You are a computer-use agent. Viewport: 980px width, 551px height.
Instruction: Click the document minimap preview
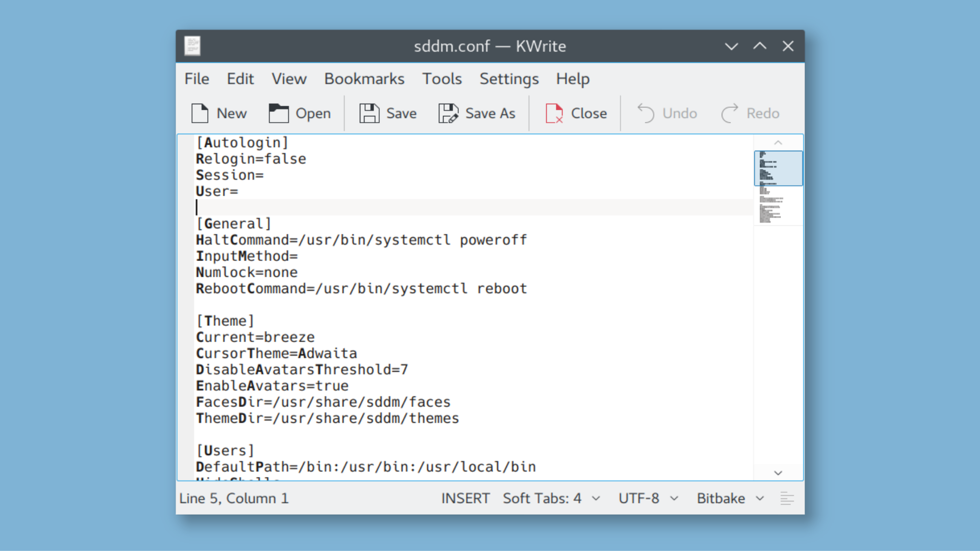(778, 188)
